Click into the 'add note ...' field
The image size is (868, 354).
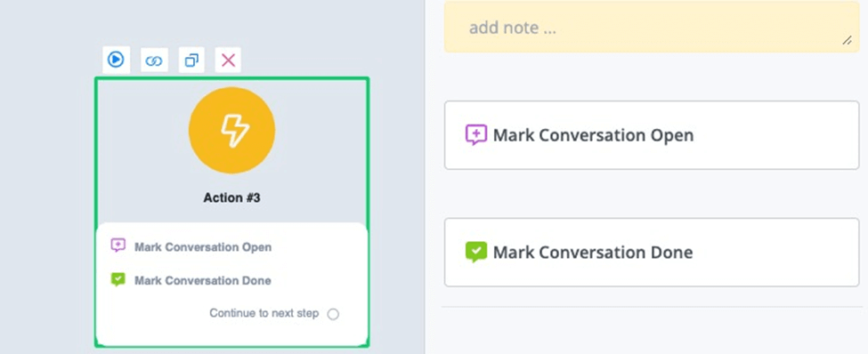pos(652,27)
